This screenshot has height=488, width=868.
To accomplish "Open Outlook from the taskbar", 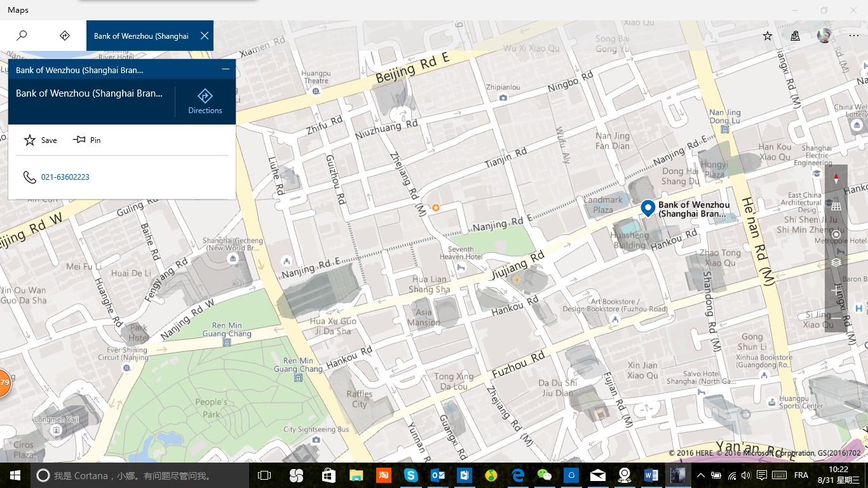I will pyautogui.click(x=438, y=475).
